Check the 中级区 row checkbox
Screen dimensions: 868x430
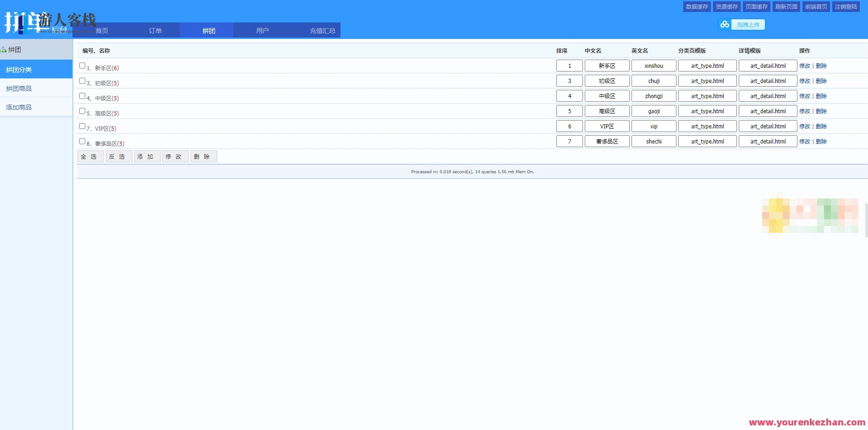click(82, 96)
